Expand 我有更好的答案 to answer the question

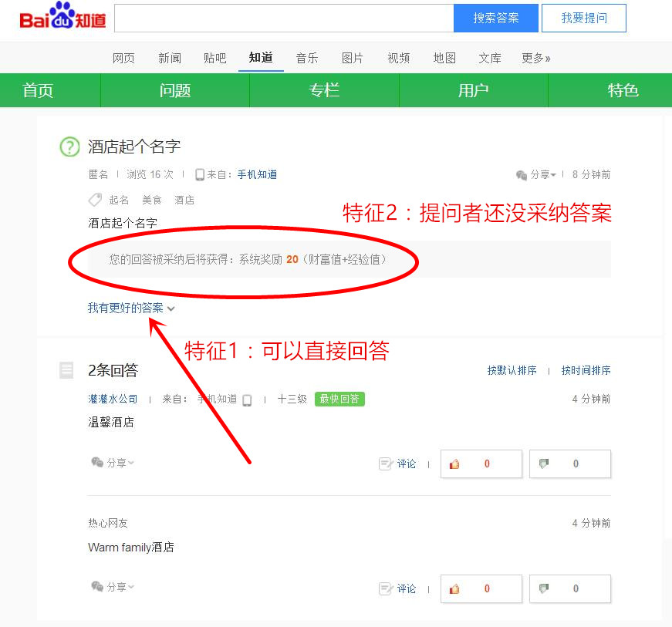click(x=127, y=307)
